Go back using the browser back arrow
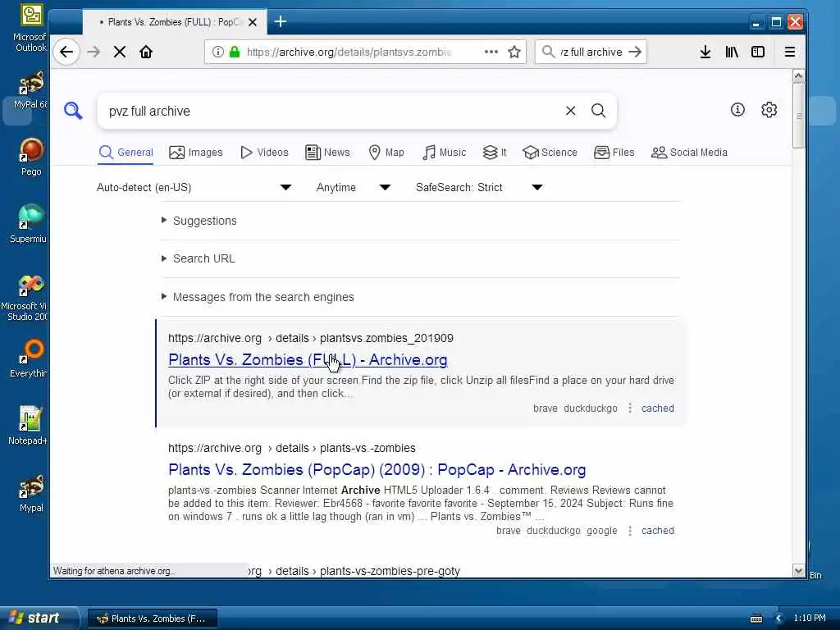Screen dimensions: 840x630 (66, 52)
